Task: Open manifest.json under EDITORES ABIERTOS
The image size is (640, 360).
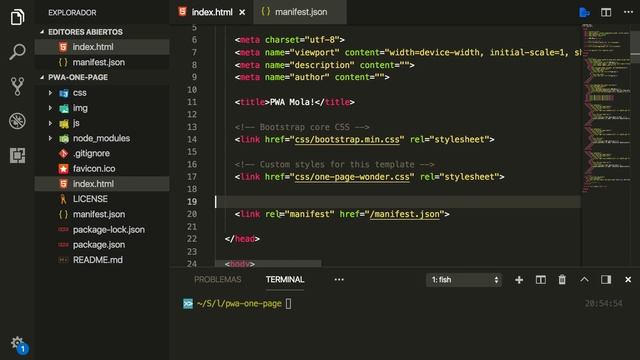Action: click(x=102, y=62)
